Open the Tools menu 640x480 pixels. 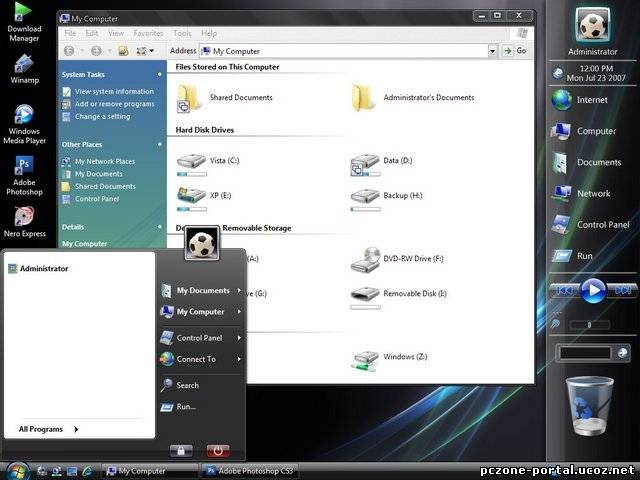coord(182,33)
